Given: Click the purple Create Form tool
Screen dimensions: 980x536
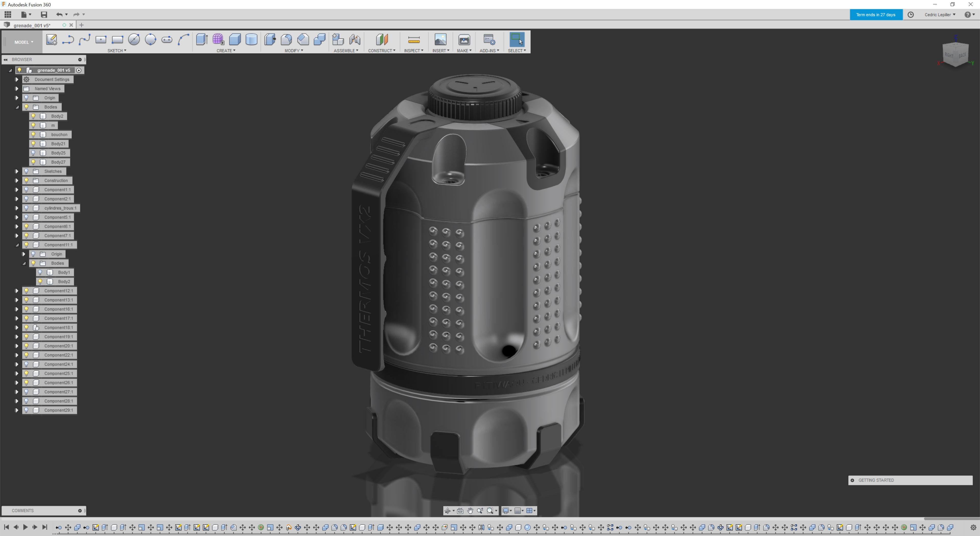Looking at the screenshot, I should pyautogui.click(x=218, y=40).
